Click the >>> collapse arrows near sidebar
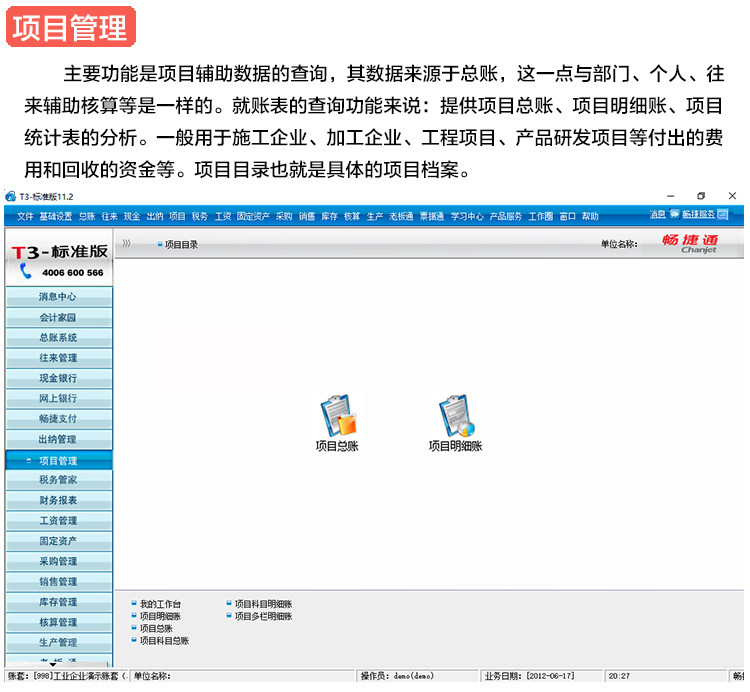The height and width of the screenshot is (692, 750). (x=127, y=243)
